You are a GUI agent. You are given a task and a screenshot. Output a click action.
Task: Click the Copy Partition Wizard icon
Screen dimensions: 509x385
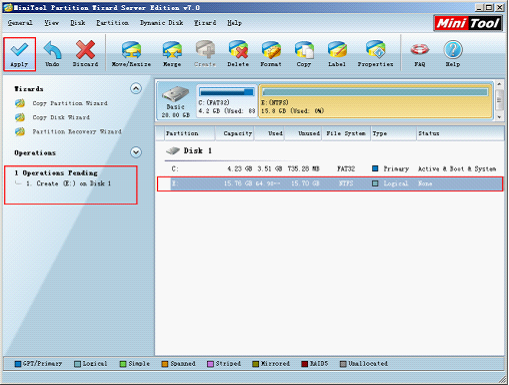point(20,103)
